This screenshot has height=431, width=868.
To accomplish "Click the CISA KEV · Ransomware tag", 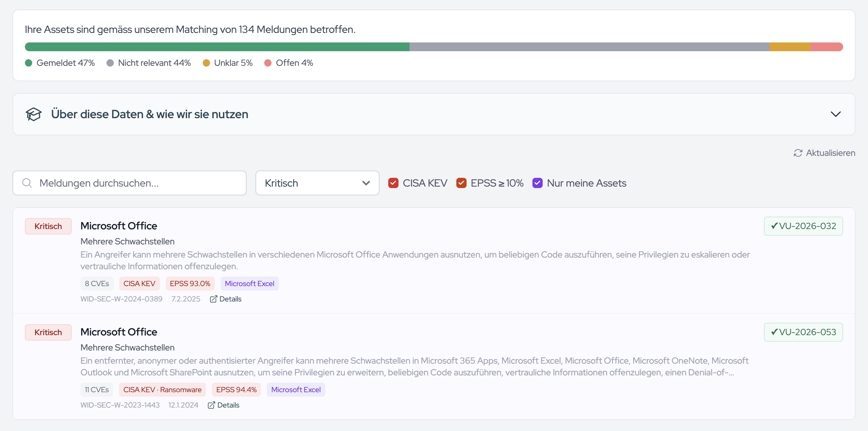I will [x=162, y=390].
